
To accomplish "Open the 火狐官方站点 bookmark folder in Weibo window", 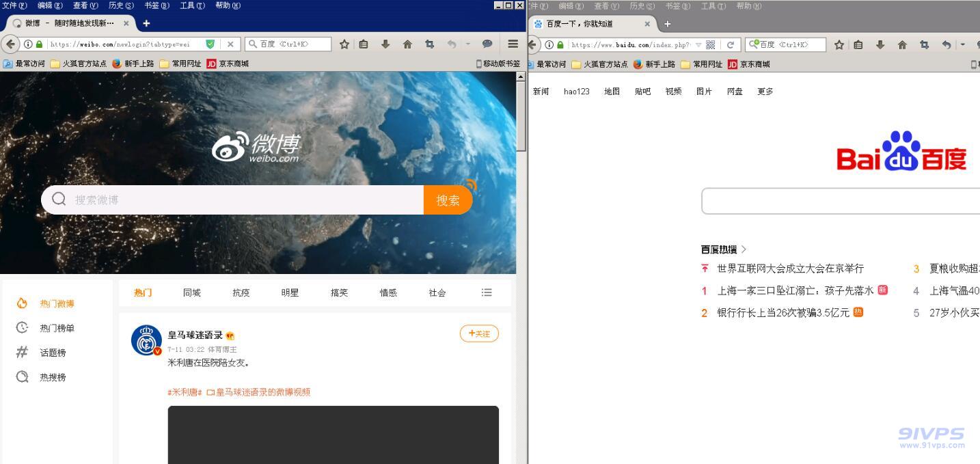I will pos(79,64).
